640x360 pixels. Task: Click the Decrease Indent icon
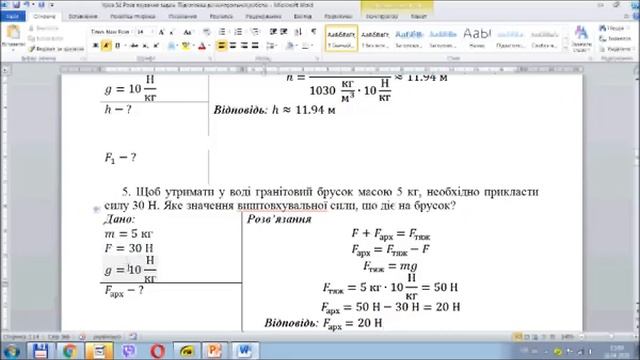coord(273,32)
